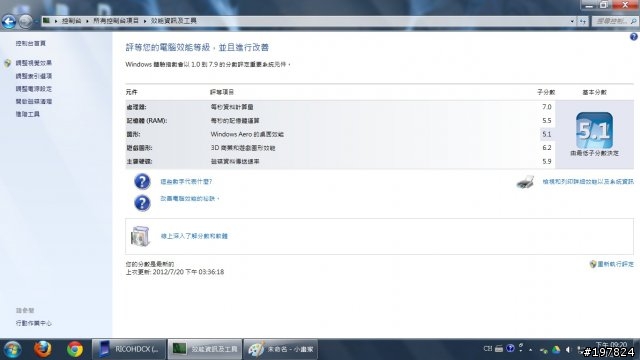Show hidden tray icons arrow

click(531, 350)
